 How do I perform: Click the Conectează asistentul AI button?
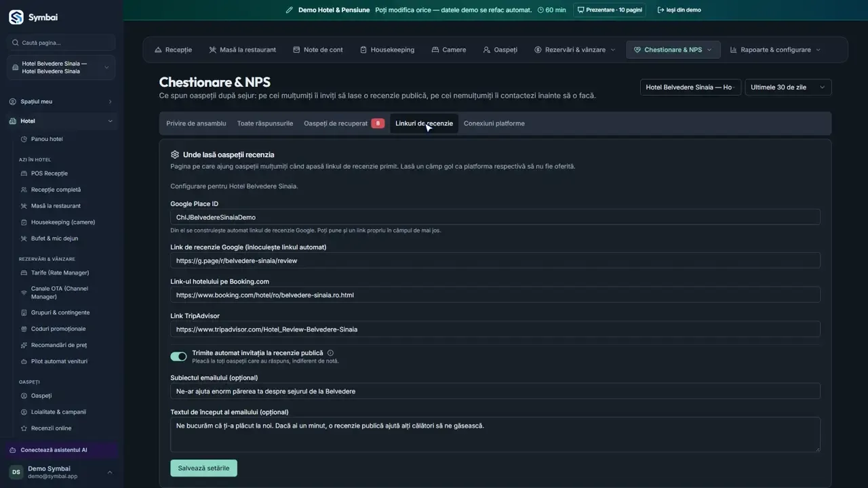pos(62,450)
